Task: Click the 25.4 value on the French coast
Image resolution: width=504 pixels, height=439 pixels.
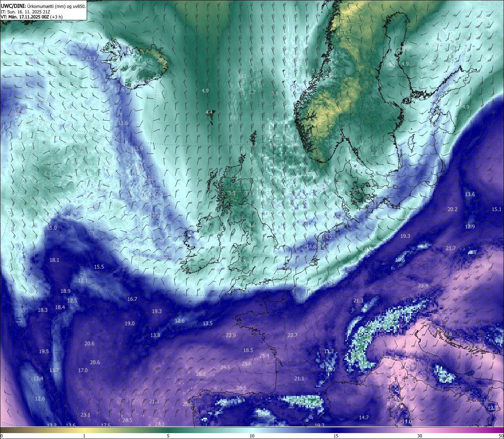Action: tap(264, 356)
